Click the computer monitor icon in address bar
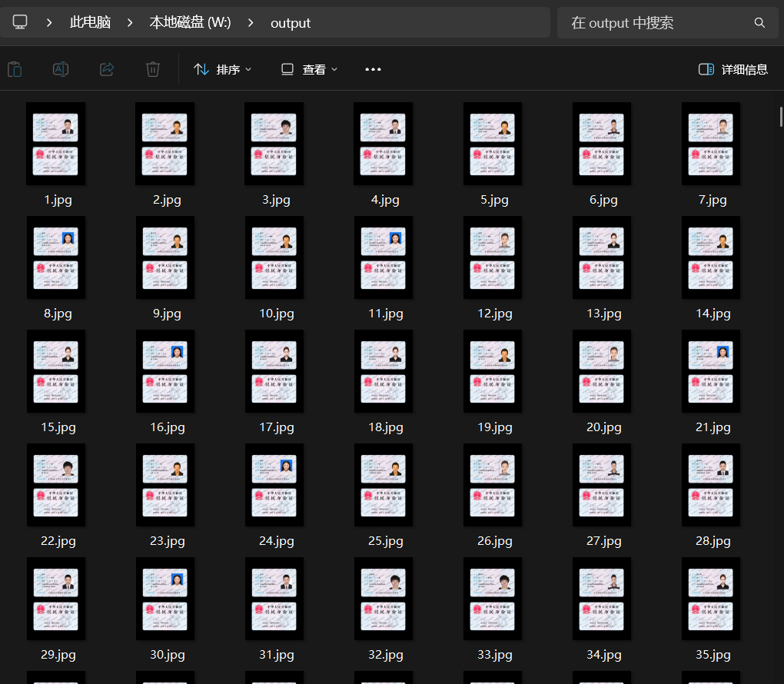This screenshot has width=784, height=684. [20, 22]
